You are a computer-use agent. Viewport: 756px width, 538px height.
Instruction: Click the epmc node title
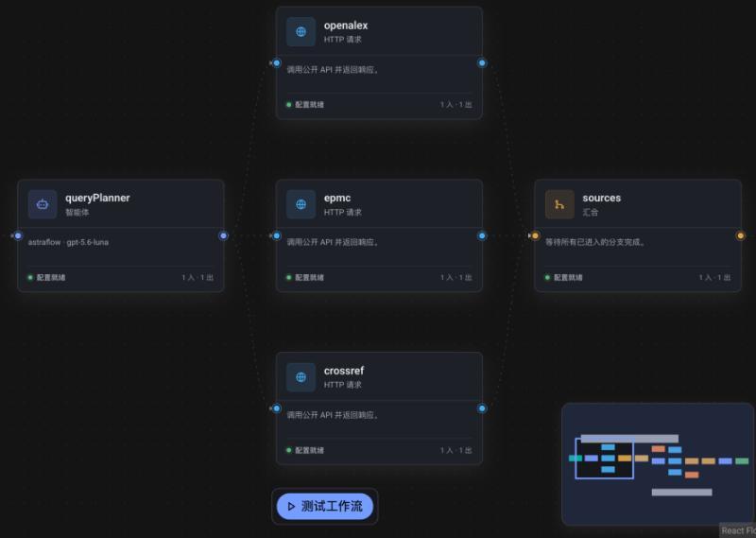337,199
